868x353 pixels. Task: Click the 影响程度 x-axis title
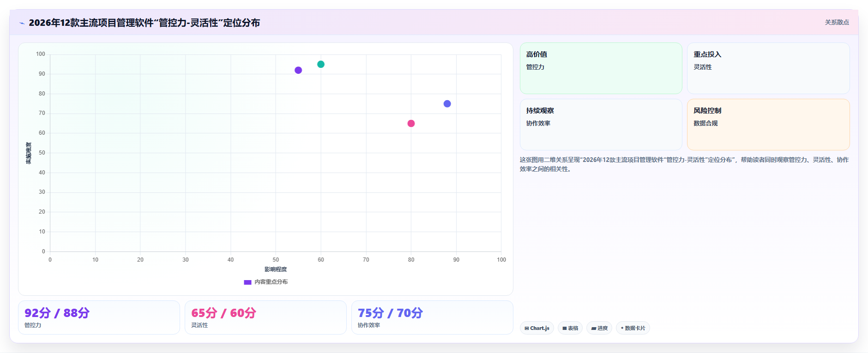click(276, 269)
